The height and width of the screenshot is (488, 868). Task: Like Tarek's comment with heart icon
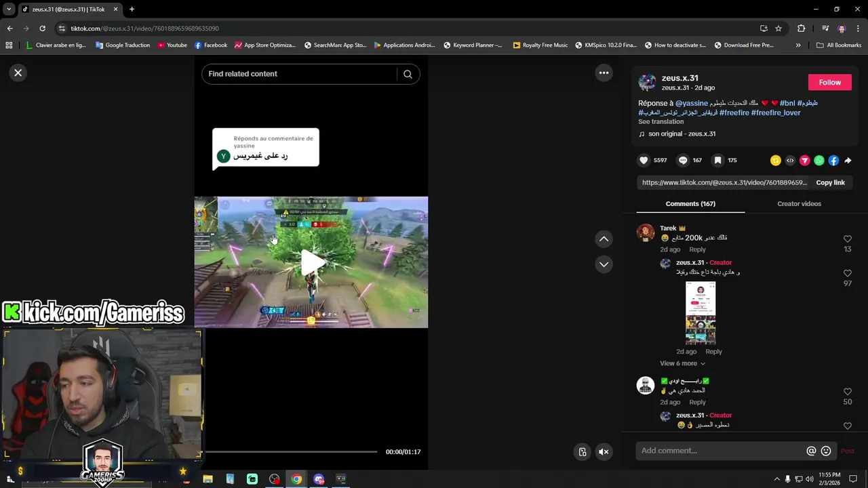click(x=848, y=239)
